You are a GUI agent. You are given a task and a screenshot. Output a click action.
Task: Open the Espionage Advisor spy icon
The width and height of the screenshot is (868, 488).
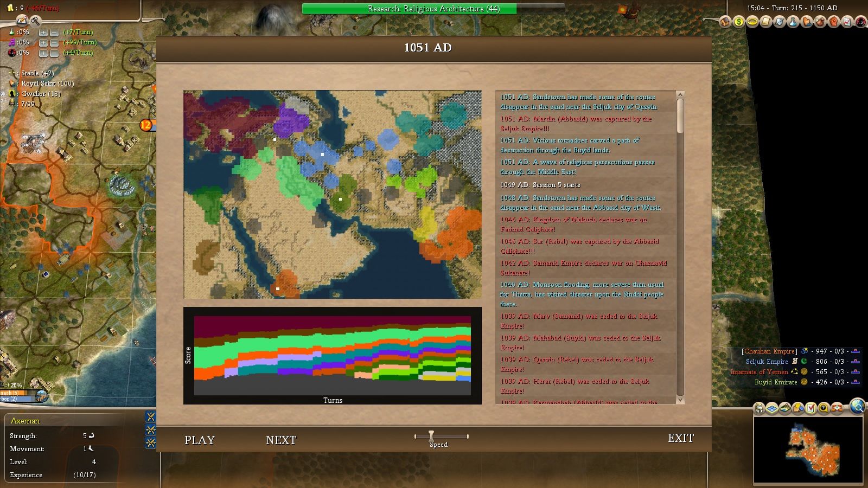pos(860,22)
